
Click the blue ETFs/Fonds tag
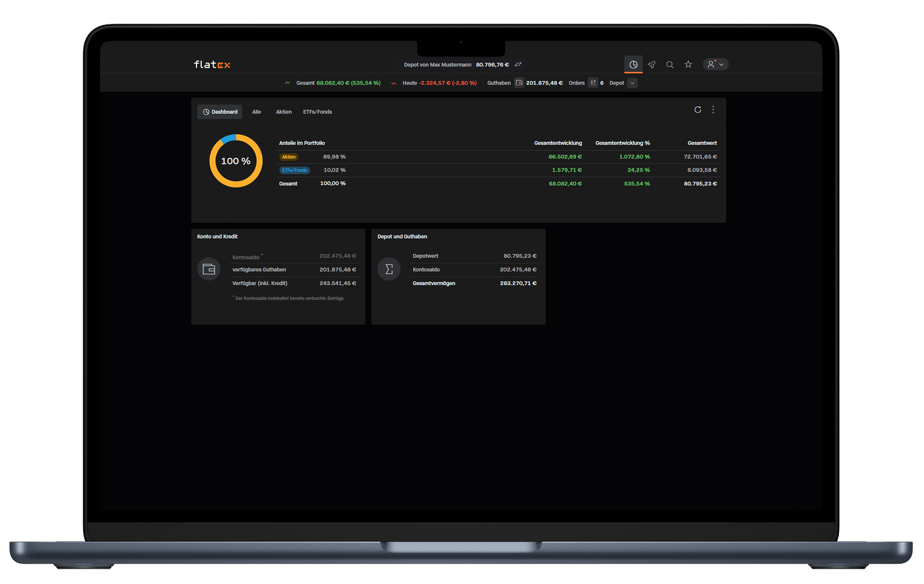(294, 170)
